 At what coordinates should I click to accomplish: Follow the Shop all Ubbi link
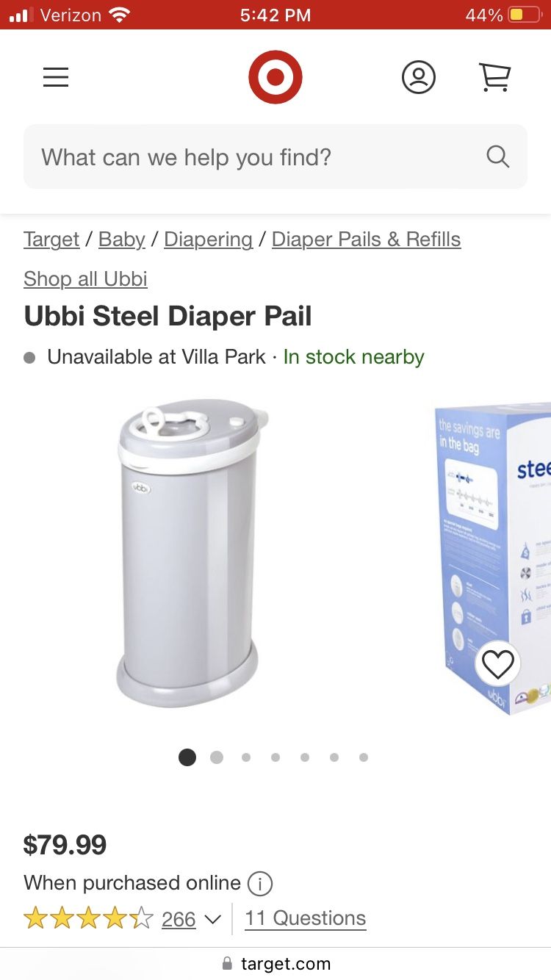tap(85, 279)
